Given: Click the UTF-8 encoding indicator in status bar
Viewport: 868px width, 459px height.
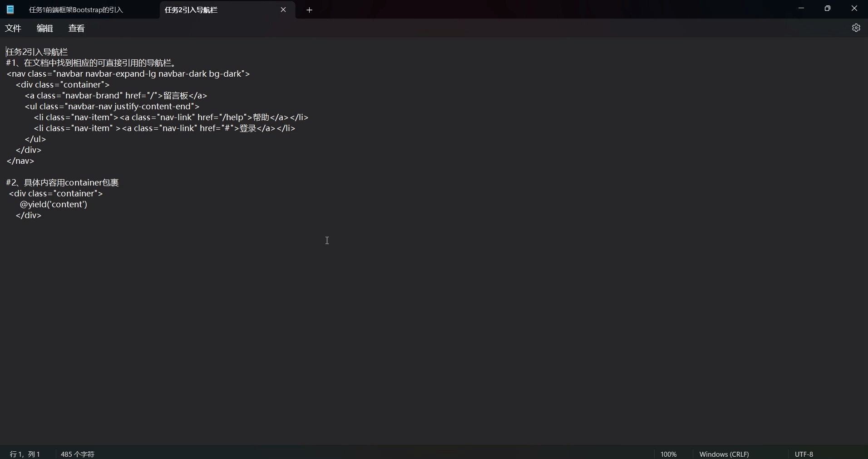Looking at the screenshot, I should coord(804,454).
